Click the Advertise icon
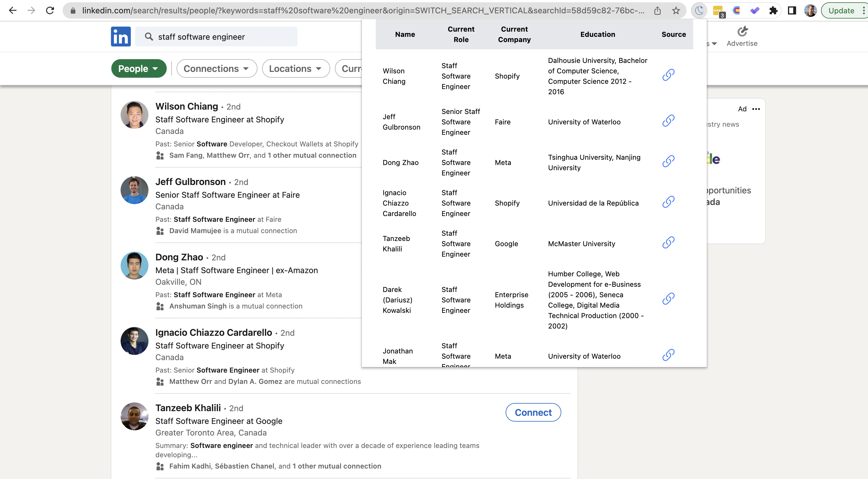Screen dimensions: 868x479 (742, 31)
